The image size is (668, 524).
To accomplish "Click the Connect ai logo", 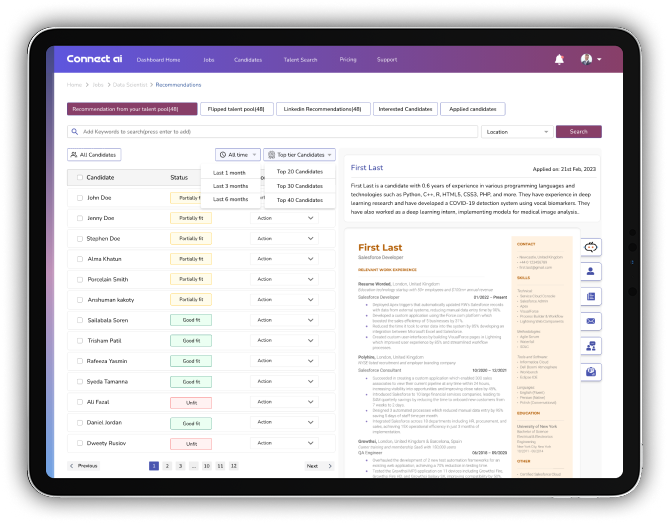I will (x=93, y=59).
